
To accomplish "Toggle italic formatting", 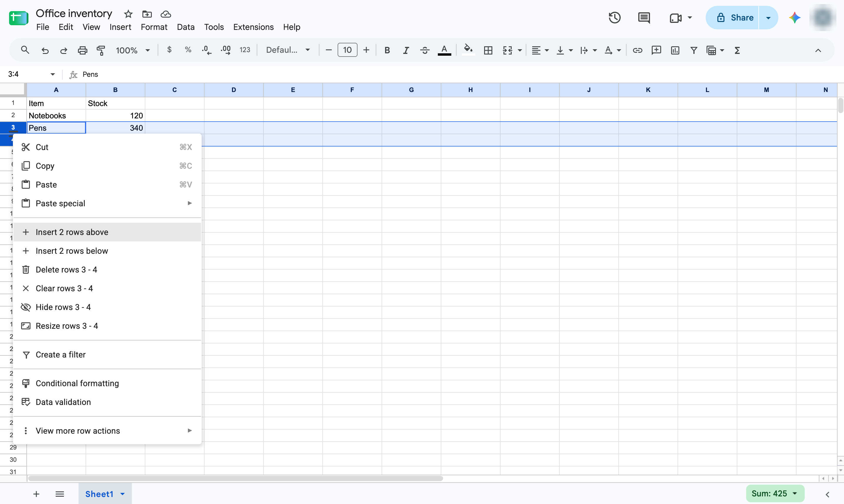I will [x=406, y=50].
